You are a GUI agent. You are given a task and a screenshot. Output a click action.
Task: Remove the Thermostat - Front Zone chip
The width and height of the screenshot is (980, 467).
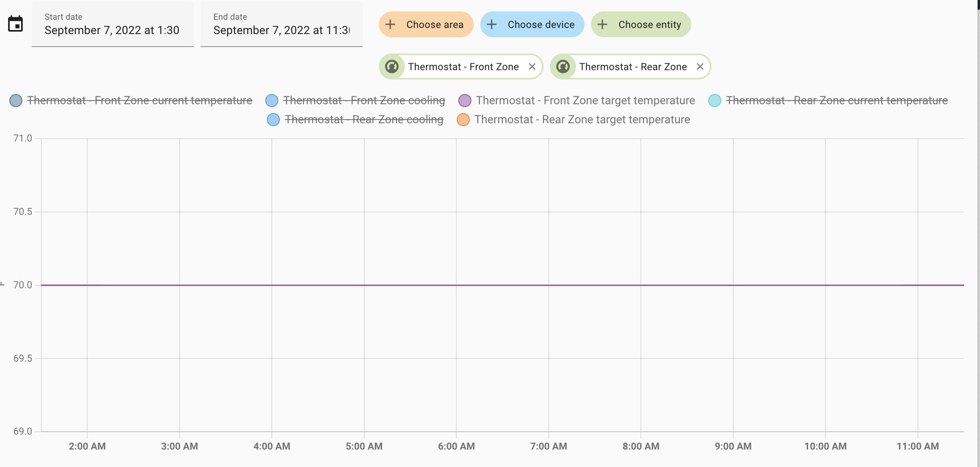(x=532, y=66)
